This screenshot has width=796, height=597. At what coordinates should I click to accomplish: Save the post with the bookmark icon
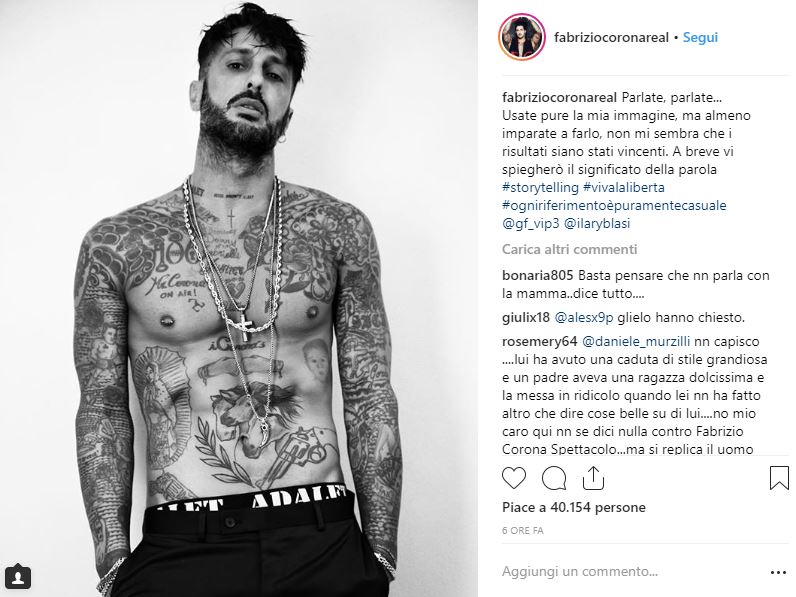point(779,478)
